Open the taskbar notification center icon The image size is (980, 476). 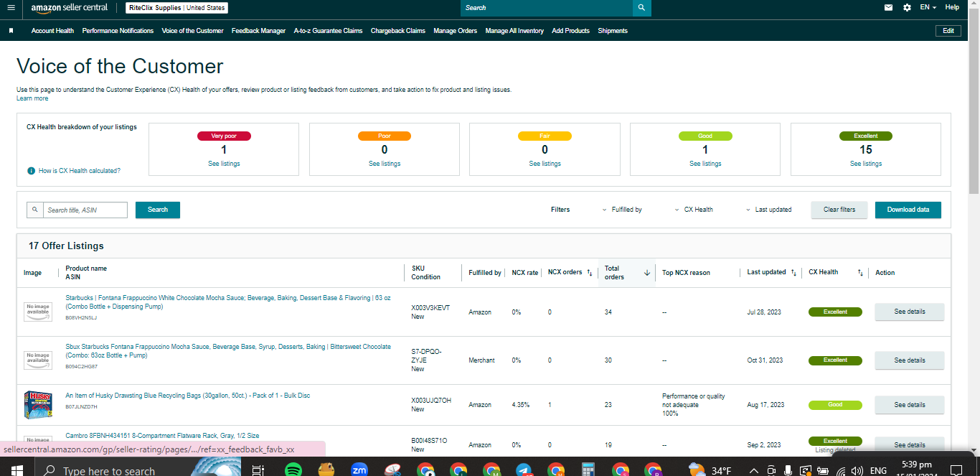click(956, 470)
